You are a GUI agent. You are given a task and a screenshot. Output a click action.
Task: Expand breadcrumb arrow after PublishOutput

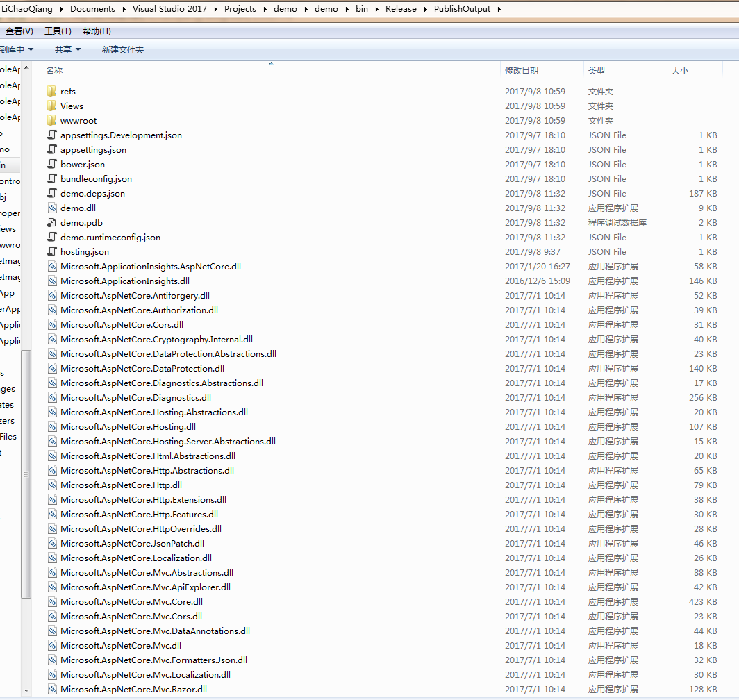coord(499,9)
